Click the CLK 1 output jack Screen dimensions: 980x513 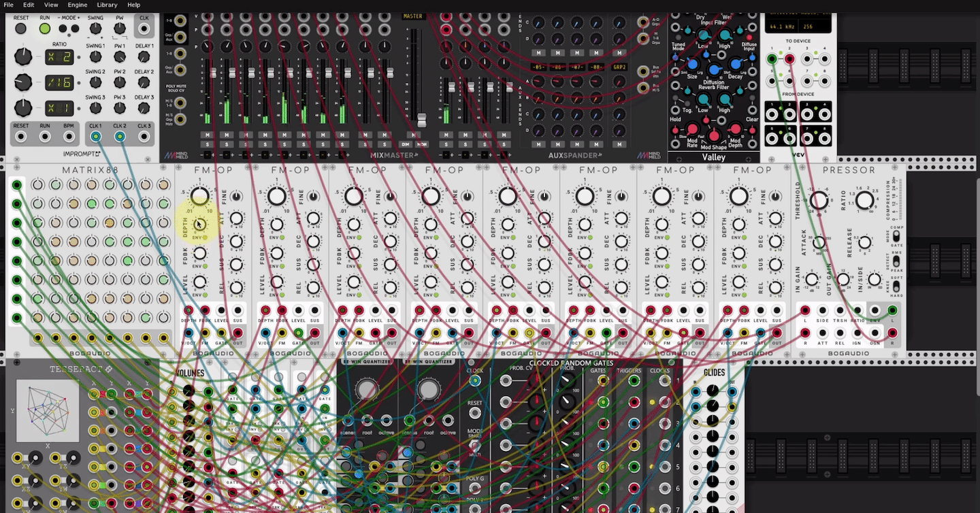pos(95,137)
